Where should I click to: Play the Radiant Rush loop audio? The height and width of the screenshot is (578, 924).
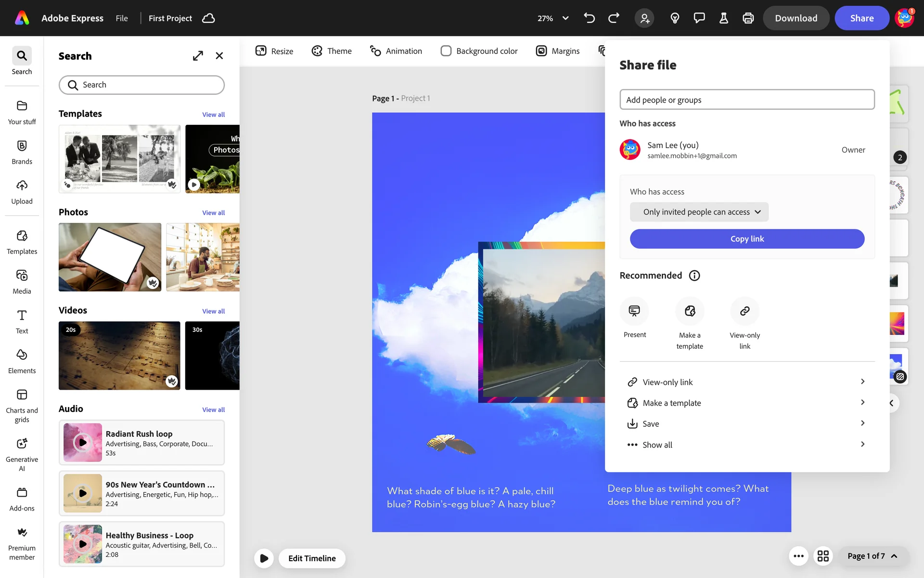coord(83,442)
